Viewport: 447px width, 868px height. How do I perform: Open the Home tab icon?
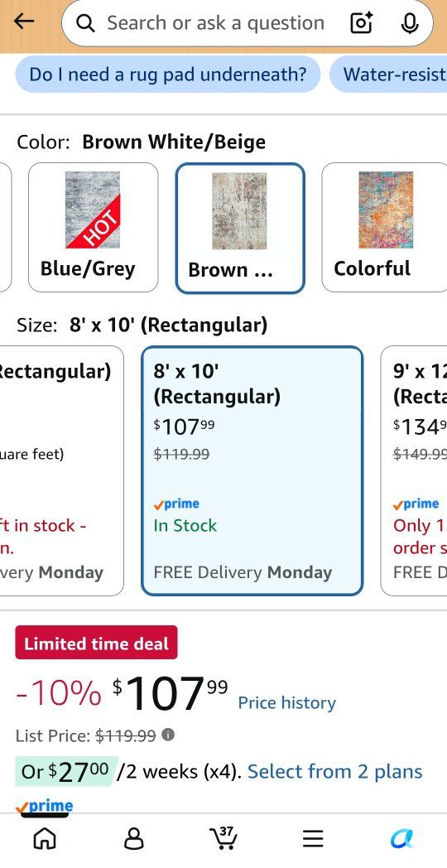point(45,839)
